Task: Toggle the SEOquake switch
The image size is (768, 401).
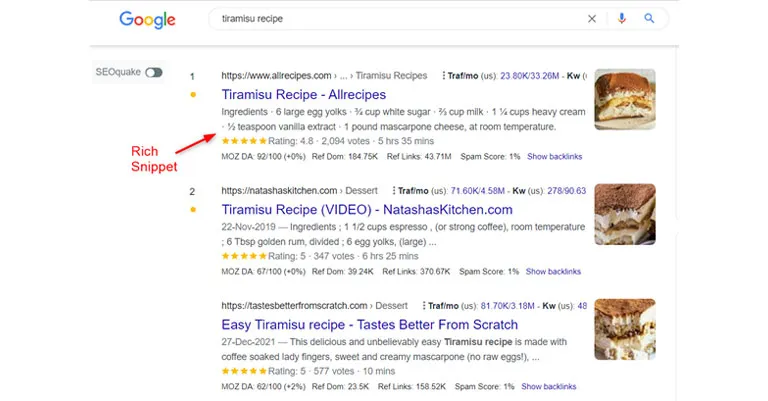Action: click(154, 72)
